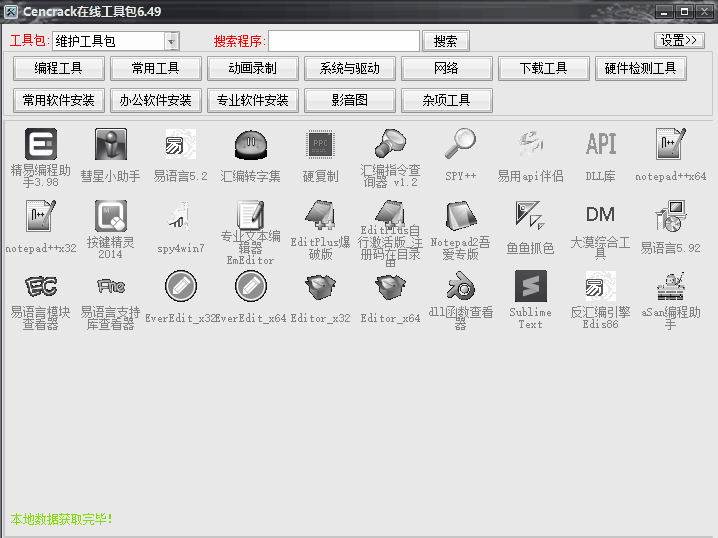This screenshot has width=718, height=538.
Task: Launch EverEdit_x32 icon
Action: [180, 286]
